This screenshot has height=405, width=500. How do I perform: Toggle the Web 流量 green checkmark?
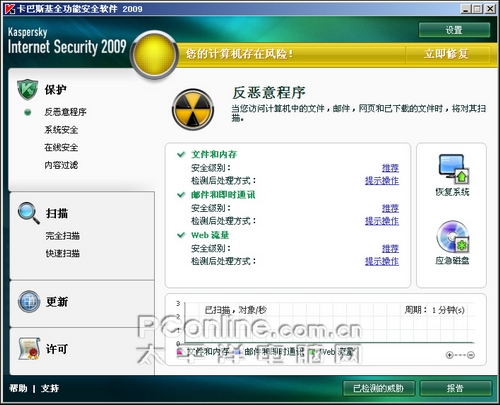click(x=181, y=235)
